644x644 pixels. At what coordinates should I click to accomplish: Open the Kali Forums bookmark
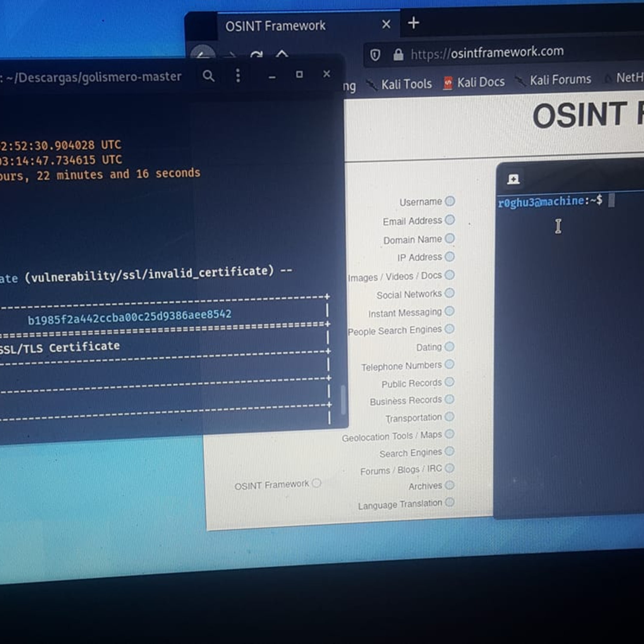[x=553, y=80]
